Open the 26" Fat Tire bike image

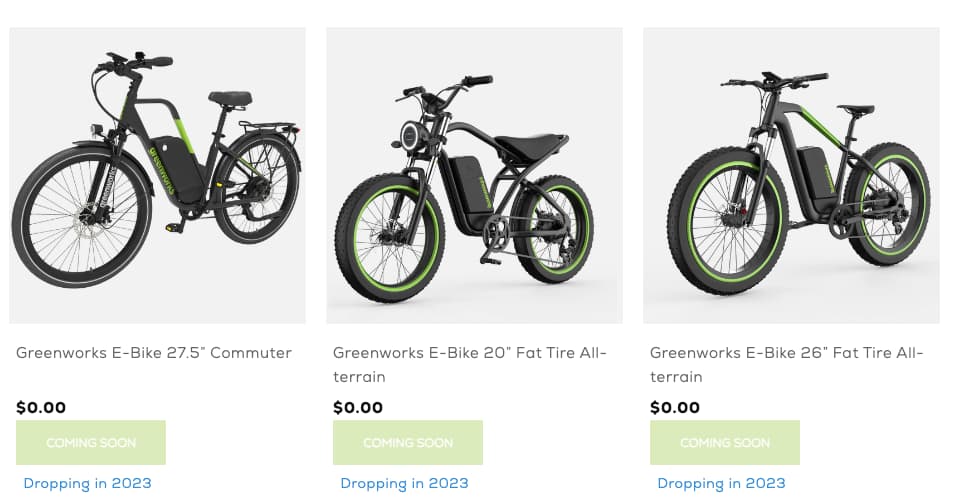791,175
